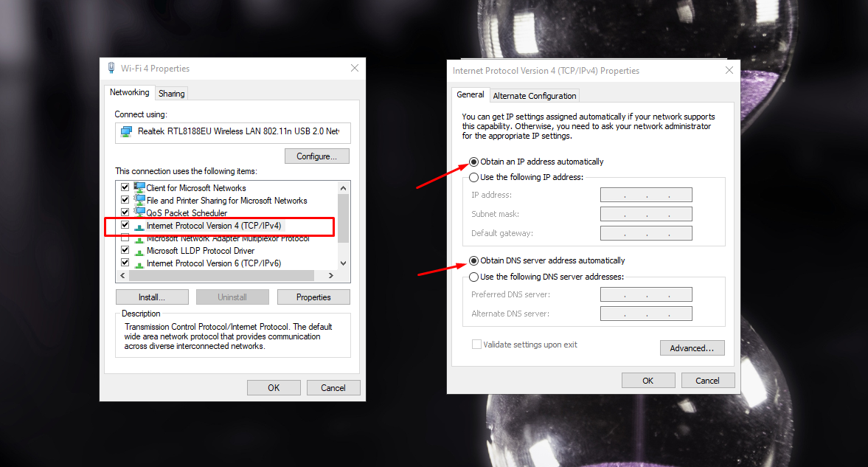Click the Realtek RTL8188EU adapter name field
The width and height of the screenshot is (868, 467).
click(x=232, y=132)
